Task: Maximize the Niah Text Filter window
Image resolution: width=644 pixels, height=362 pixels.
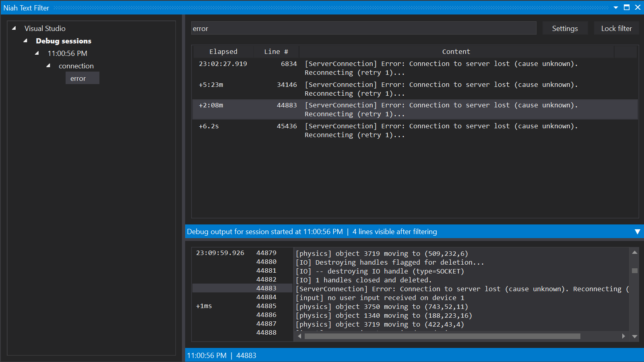Action: [627, 7]
